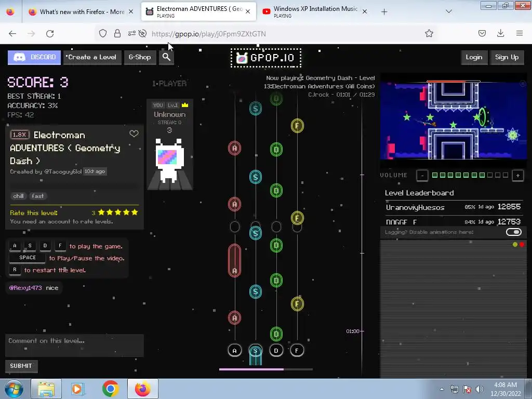Click the comment input field
Viewport: 532px width, 399px height.
[74, 345]
